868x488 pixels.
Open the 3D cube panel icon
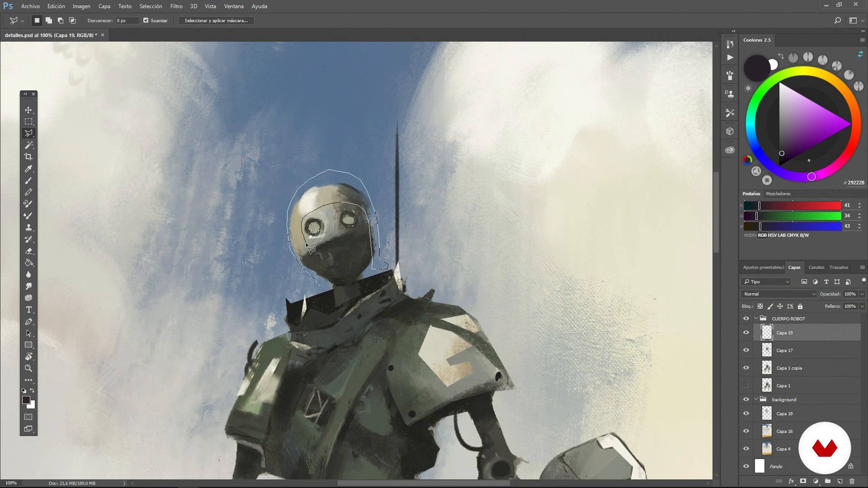coord(730,131)
